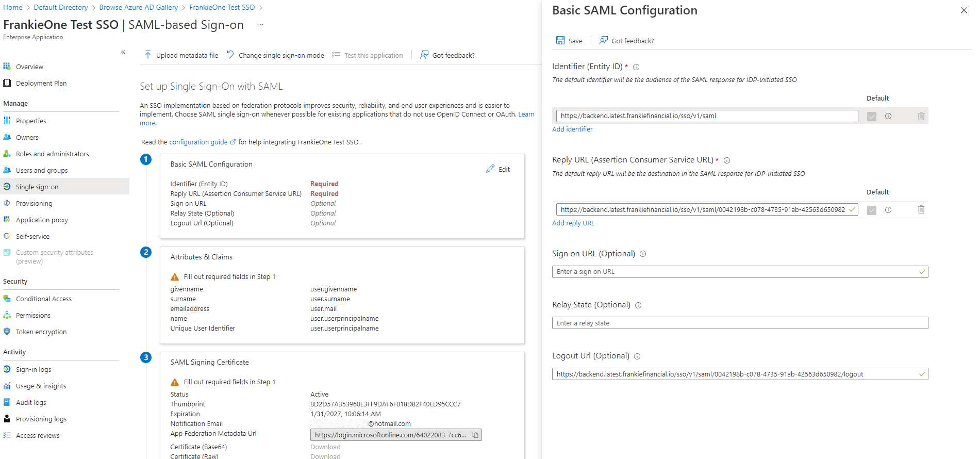
Task: Click the Sign on URL input field
Action: pos(735,272)
